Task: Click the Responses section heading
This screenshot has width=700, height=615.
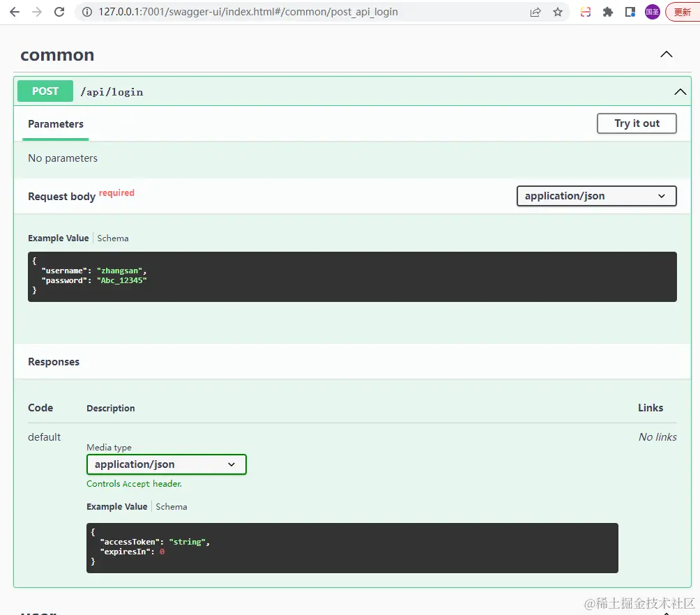Action: 54,362
